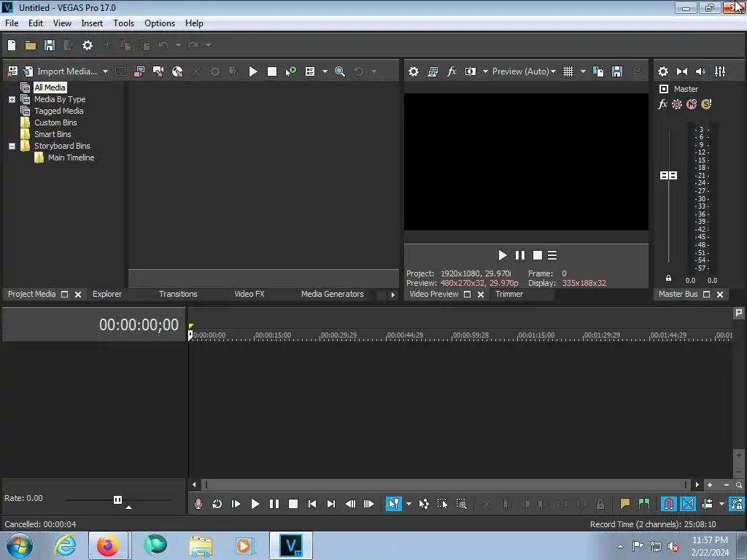Open Video Output FX button in preview
This screenshot has height=560, width=747.
pyautogui.click(x=452, y=71)
